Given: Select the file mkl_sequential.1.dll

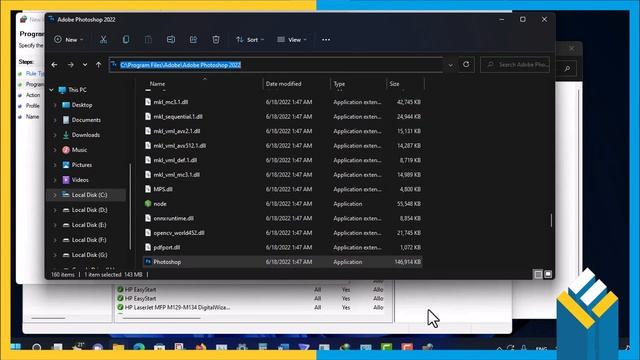Looking at the screenshot, I should point(178,117).
